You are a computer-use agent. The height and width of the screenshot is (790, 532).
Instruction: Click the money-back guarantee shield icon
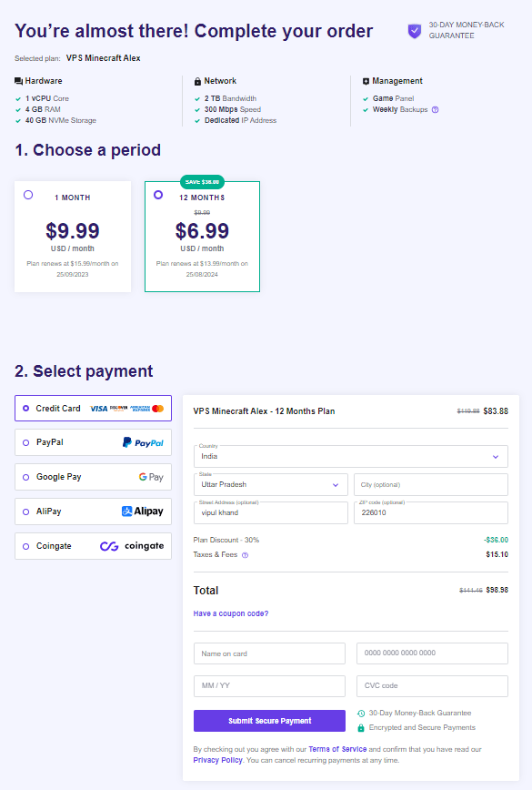[414, 30]
